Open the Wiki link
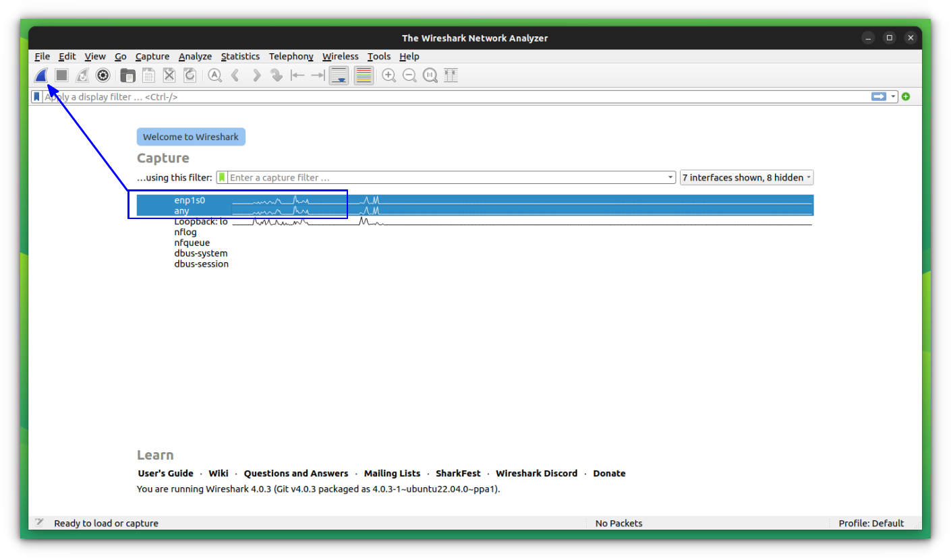Image resolution: width=951 pixels, height=560 pixels. point(219,474)
